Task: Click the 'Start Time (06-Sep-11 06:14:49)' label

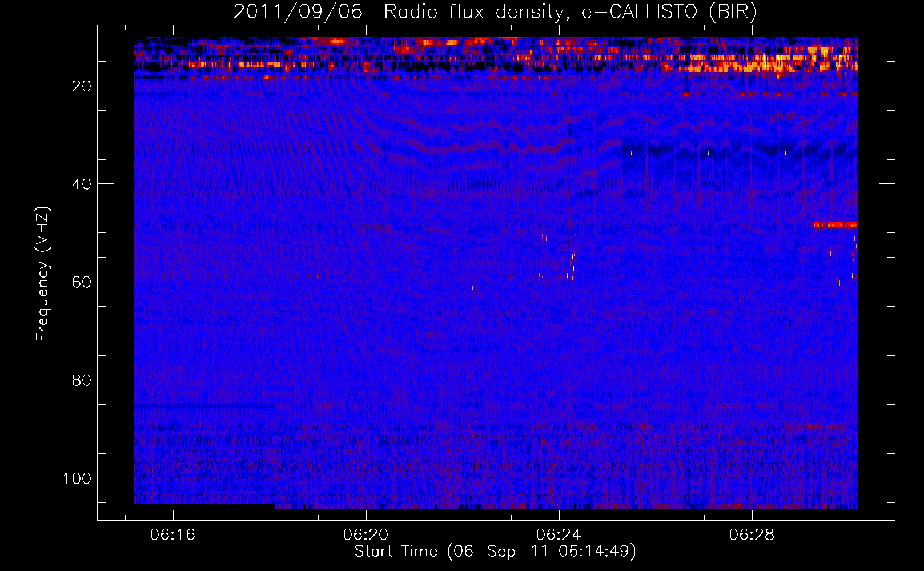Action: point(495,552)
